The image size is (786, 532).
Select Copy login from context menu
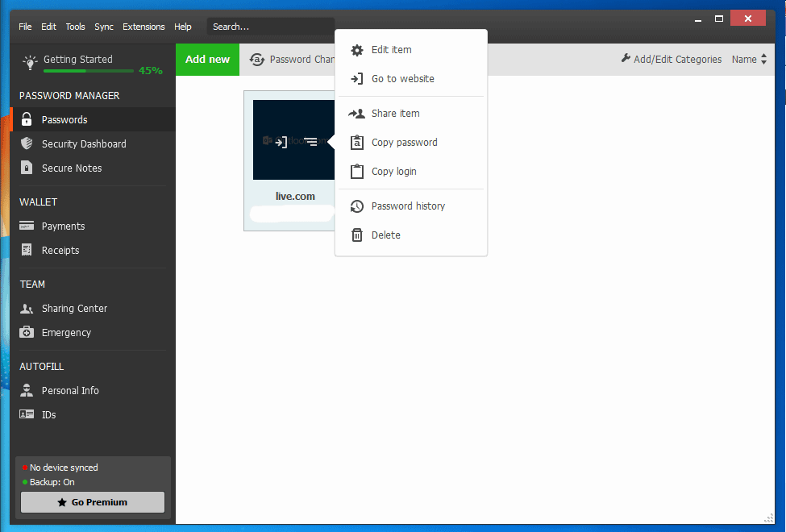click(393, 172)
